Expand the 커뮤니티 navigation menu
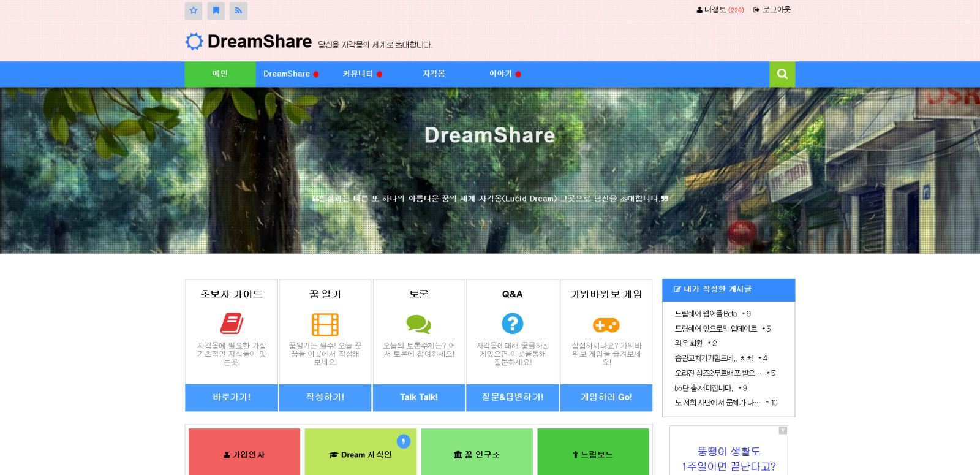Image resolution: width=980 pixels, height=475 pixels. coord(362,74)
